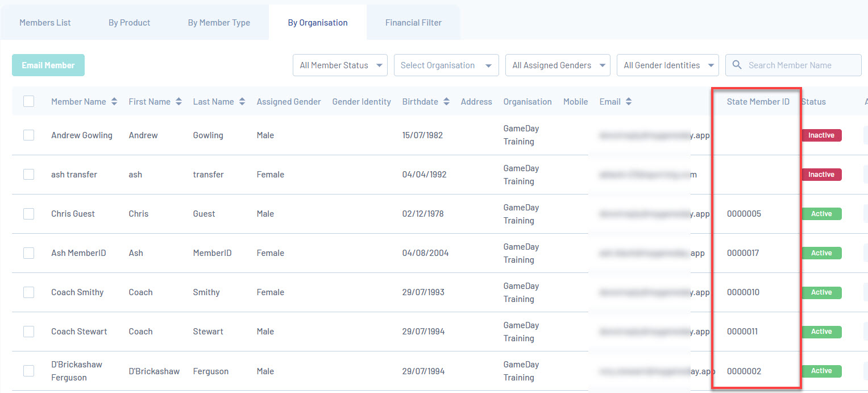
Task: Click the Gender Identity column header
Action: [362, 102]
